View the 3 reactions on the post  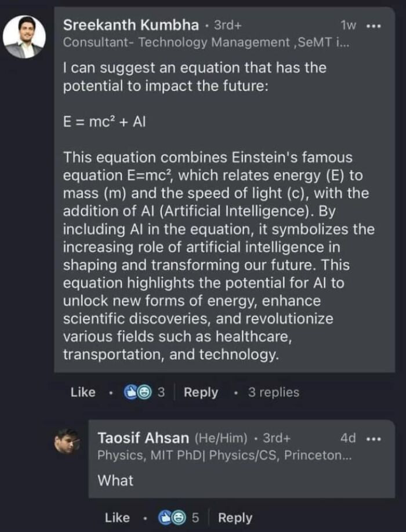(x=161, y=392)
